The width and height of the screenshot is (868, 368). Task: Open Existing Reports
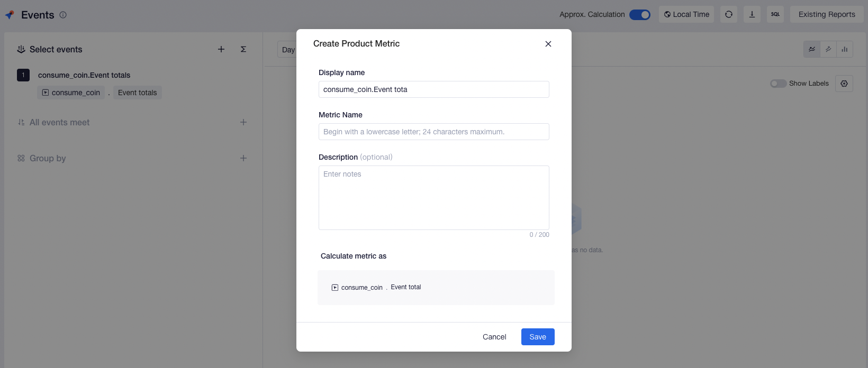coord(827,14)
